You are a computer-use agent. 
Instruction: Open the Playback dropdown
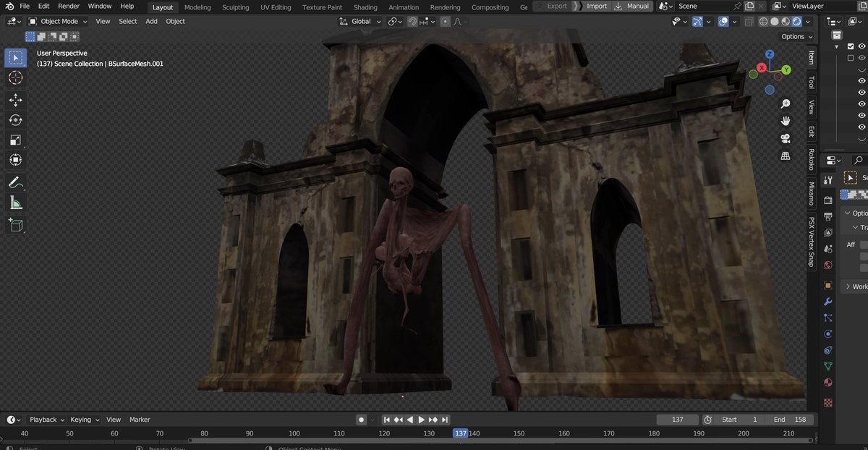point(46,420)
